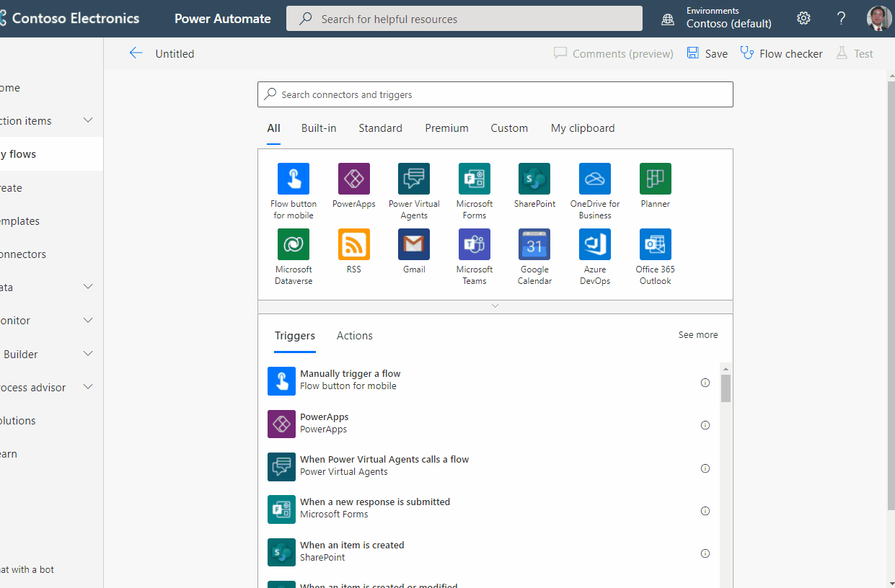The width and height of the screenshot is (895, 588).
Task: Go back using the left arrow
Action: [x=136, y=53]
